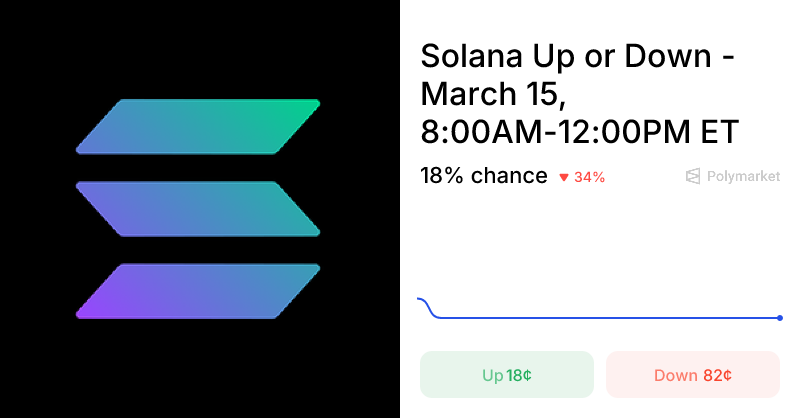This screenshot has height=418, width=800.
Task: Open the Polymarket brand text link
Action: point(743,176)
